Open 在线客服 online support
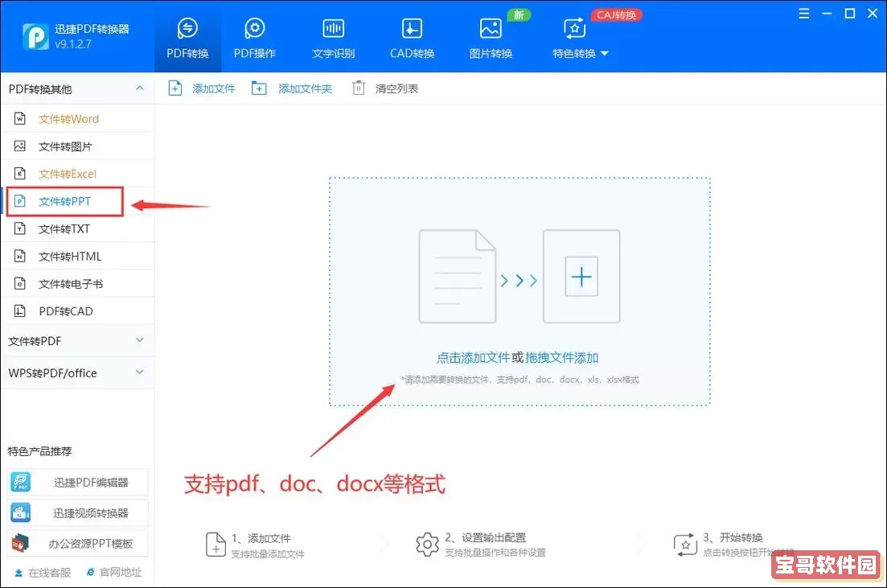Image resolution: width=887 pixels, height=588 pixels. pos(43,573)
